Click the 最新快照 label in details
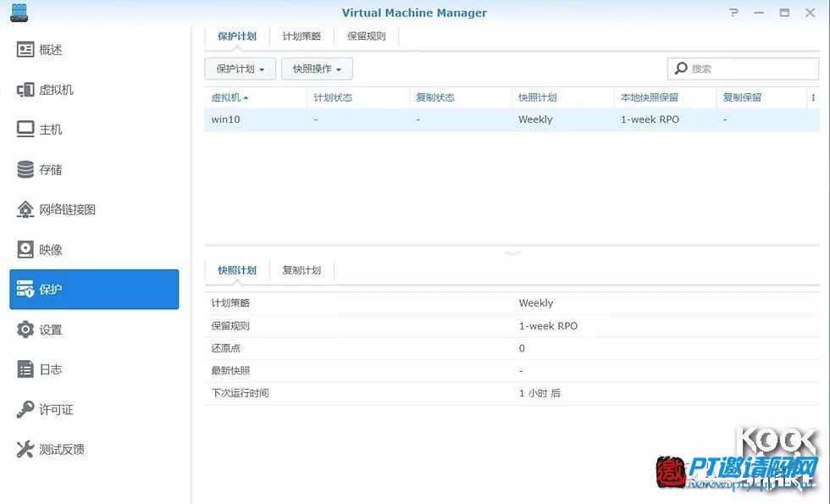This screenshot has width=830, height=504. pos(230,371)
